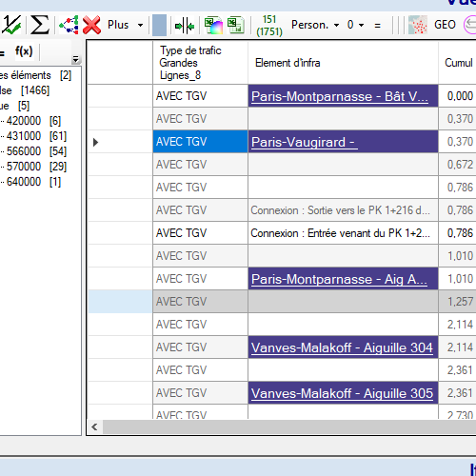Select the [5] tree item

15,106
